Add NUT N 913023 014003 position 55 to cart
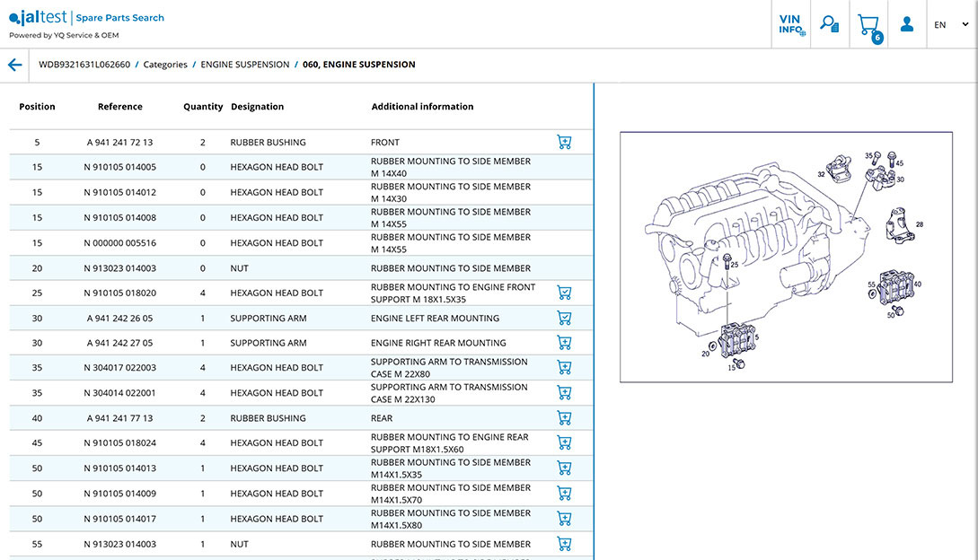 coord(564,544)
